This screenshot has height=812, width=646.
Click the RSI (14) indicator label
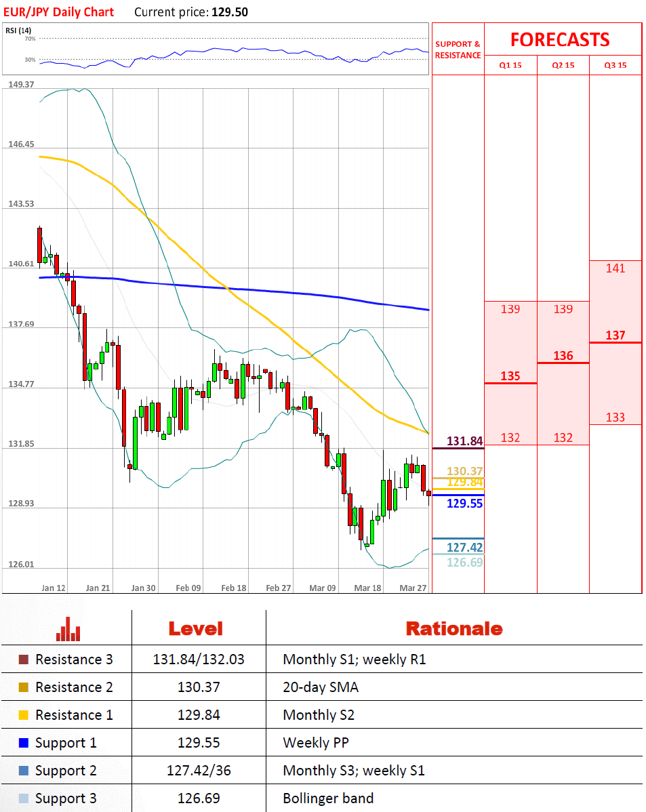18,31
